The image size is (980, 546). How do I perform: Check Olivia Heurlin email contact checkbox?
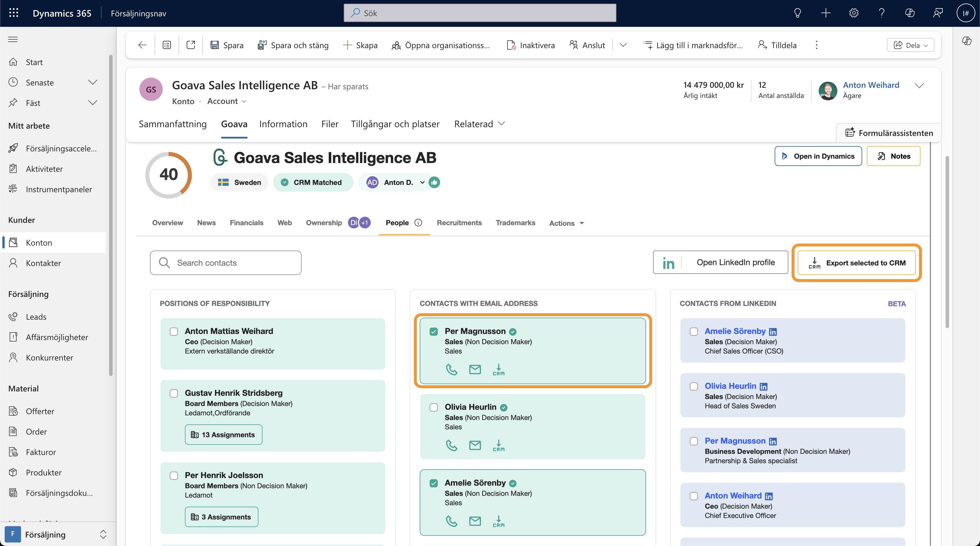[434, 407]
